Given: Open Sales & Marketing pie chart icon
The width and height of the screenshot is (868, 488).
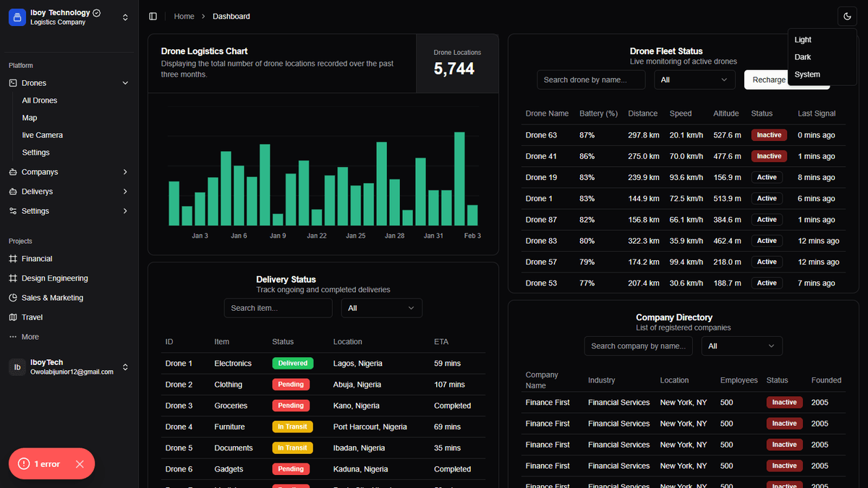Looking at the screenshot, I should pos(13,298).
